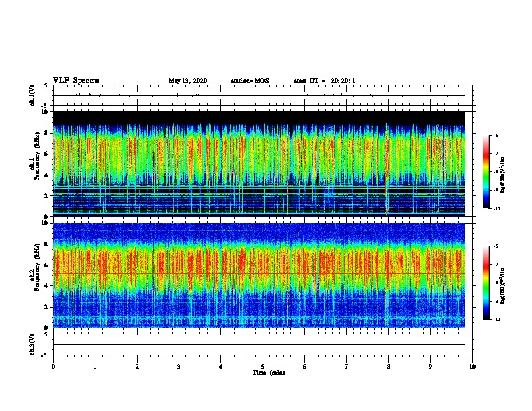The image size is (532, 411).
Task: Click time axis tick label '5'
Action: click(263, 367)
